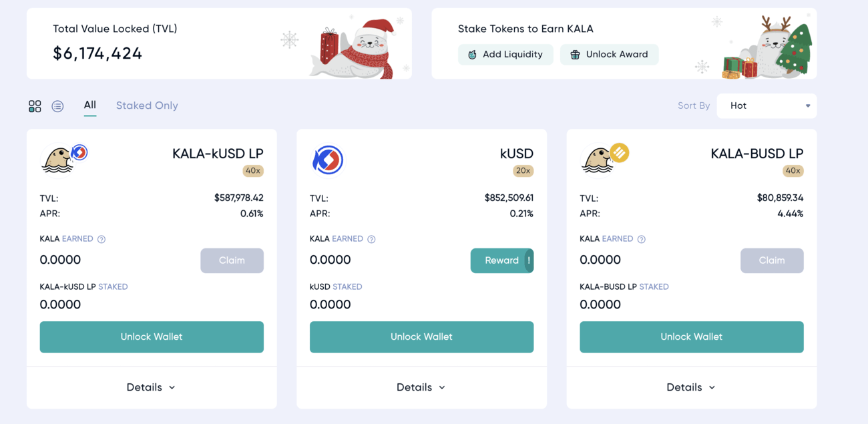Image resolution: width=868 pixels, height=424 pixels.
Task: Select the Staked Only filter
Action: click(147, 105)
